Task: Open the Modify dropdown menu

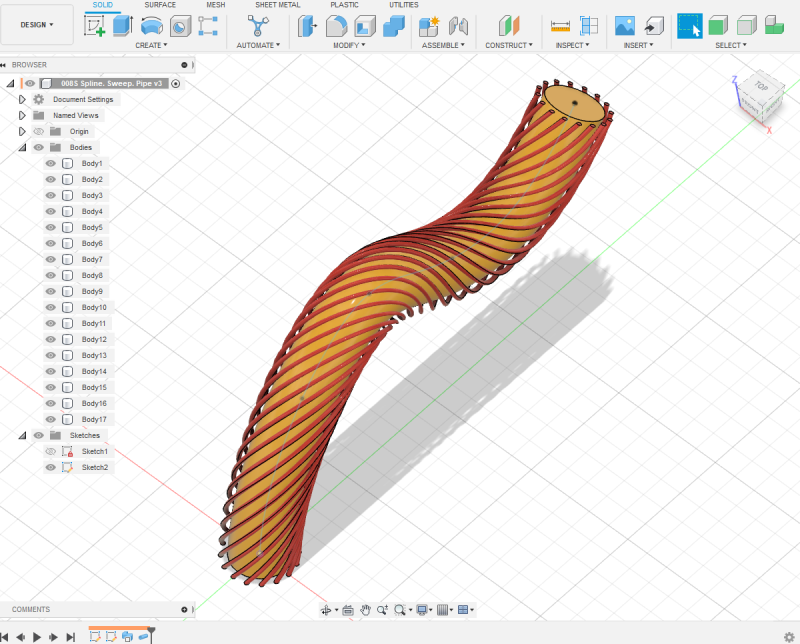Action: (x=349, y=45)
